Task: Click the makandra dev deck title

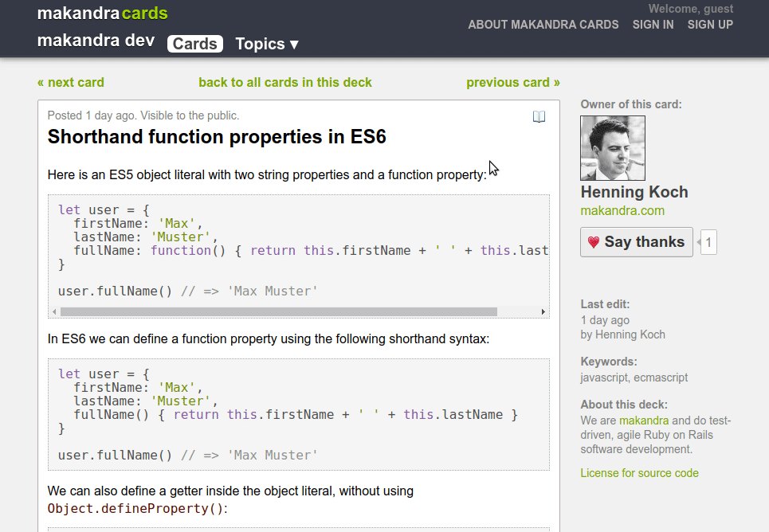Action: pos(96,41)
